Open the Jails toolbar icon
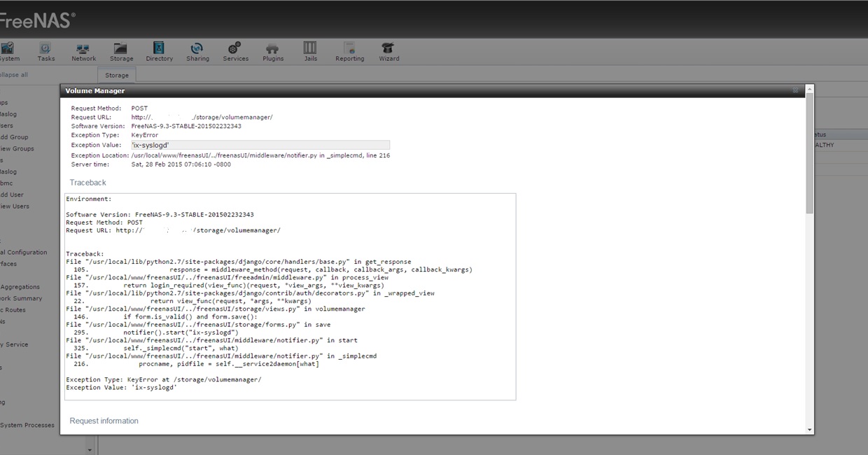 [x=310, y=52]
